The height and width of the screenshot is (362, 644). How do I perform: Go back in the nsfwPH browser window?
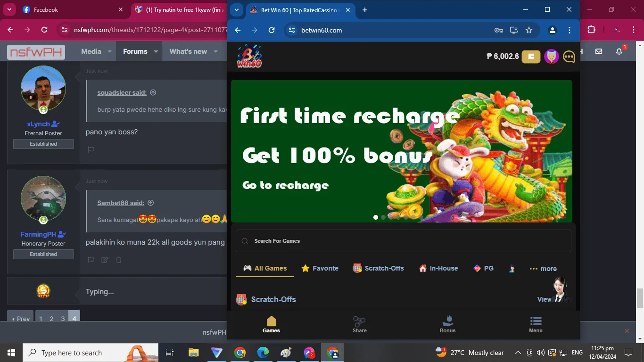pyautogui.click(x=10, y=30)
